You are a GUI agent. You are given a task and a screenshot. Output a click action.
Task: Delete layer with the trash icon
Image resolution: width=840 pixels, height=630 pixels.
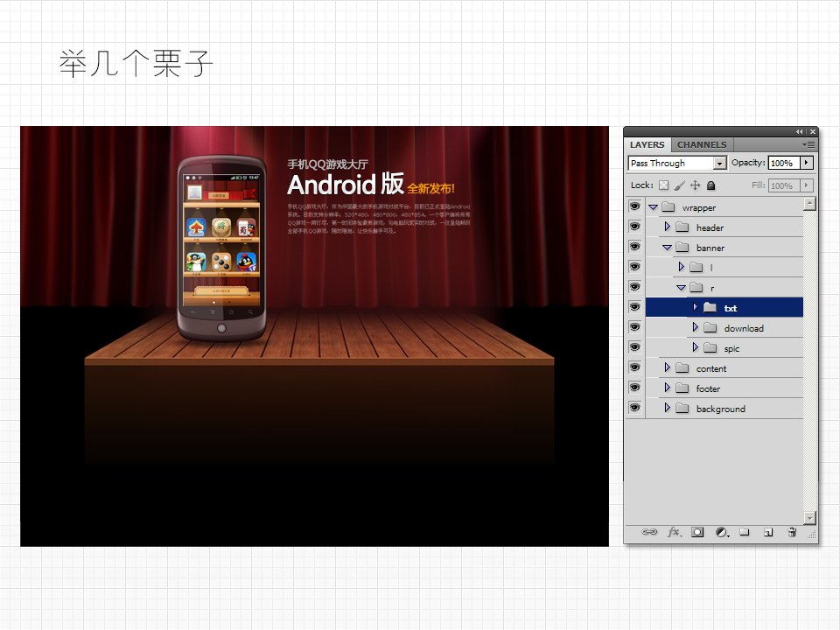pos(792,532)
